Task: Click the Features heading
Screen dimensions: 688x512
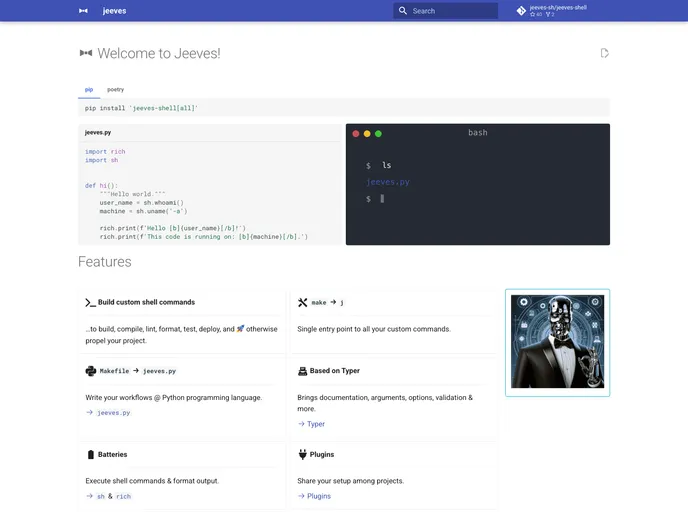Action: [104, 261]
